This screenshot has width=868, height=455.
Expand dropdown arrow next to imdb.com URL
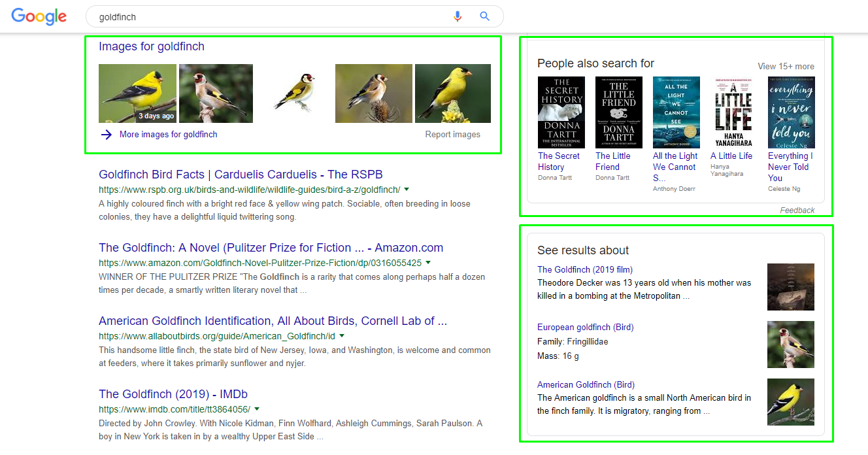(x=256, y=409)
